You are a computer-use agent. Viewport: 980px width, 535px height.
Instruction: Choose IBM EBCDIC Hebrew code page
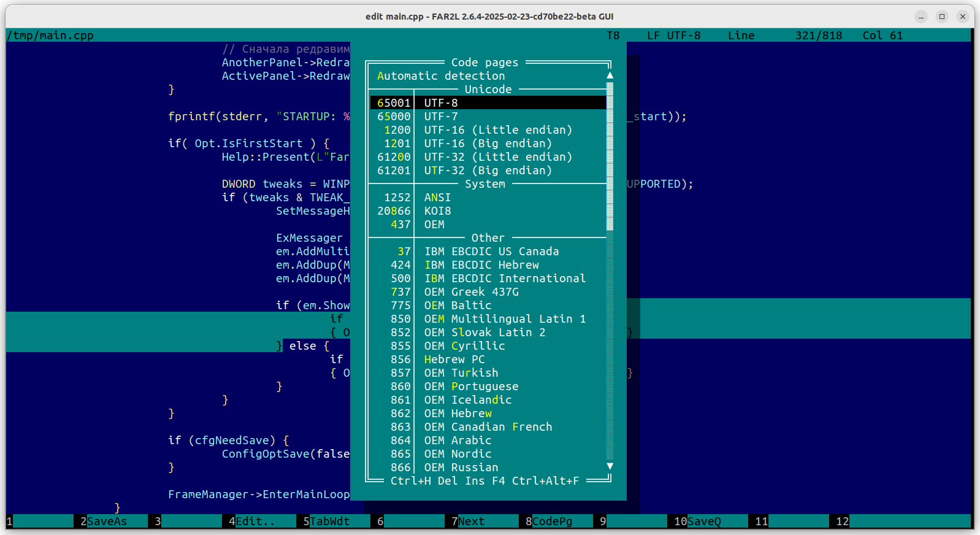[x=481, y=265]
